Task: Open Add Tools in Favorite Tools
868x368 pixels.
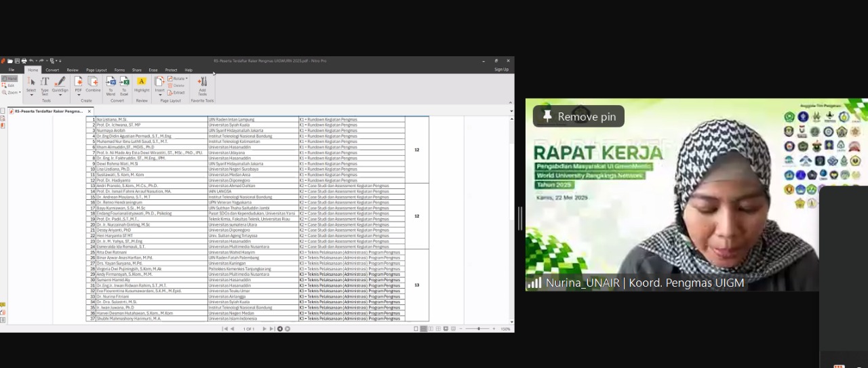Action: (x=202, y=84)
